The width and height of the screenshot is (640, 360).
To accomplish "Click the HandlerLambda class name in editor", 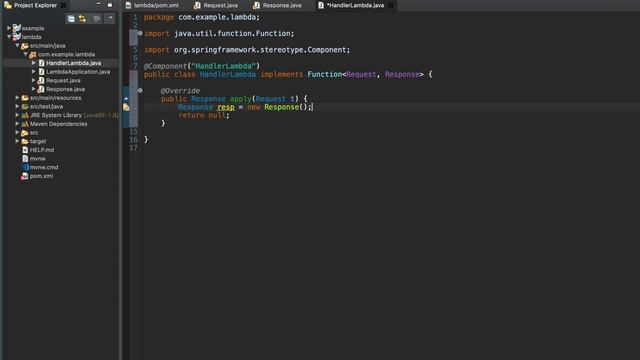I will pos(227,74).
